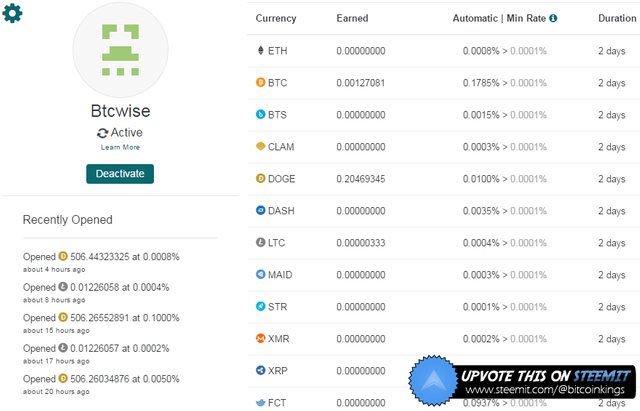Click the XRP currency label
The width and height of the screenshot is (640, 411).
[278, 371]
